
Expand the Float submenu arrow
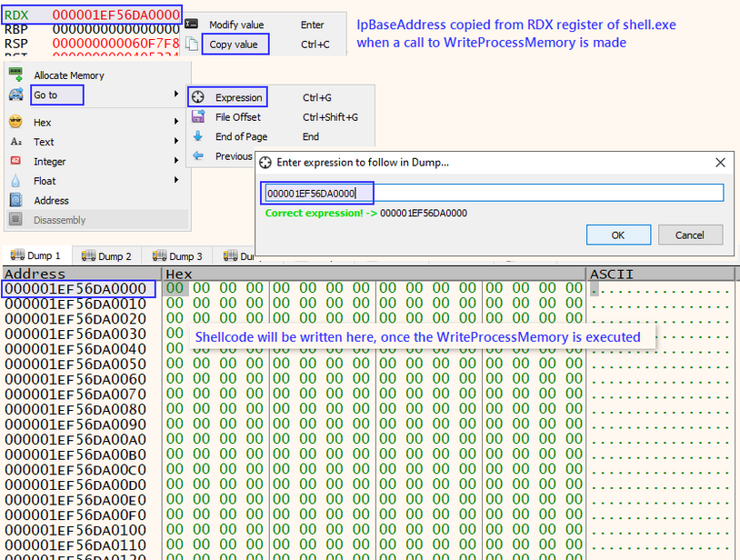tap(175, 180)
